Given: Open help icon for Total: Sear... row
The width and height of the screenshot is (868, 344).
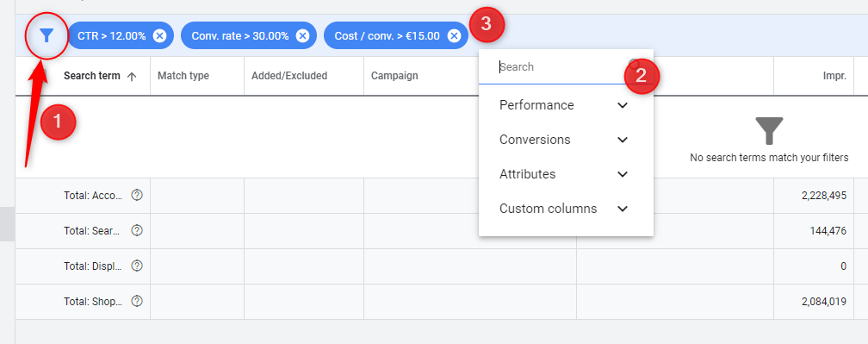Looking at the screenshot, I should pyautogui.click(x=137, y=230).
